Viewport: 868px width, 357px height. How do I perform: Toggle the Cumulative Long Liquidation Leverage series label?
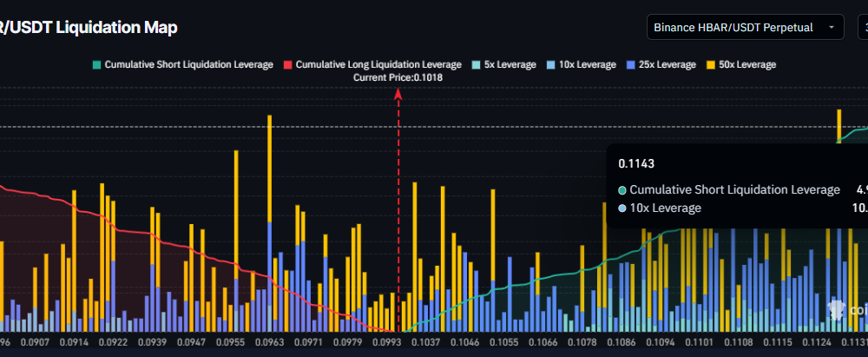378,65
